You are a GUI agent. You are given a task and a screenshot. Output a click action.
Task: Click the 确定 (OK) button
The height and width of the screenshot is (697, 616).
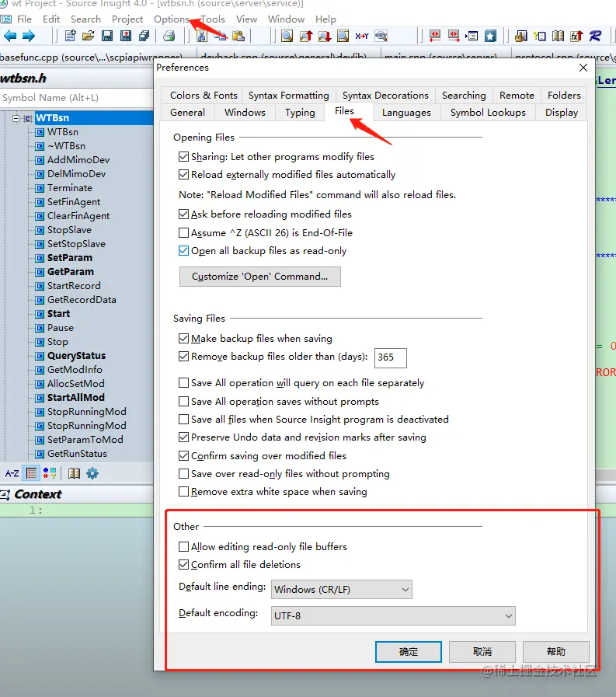[409, 652]
